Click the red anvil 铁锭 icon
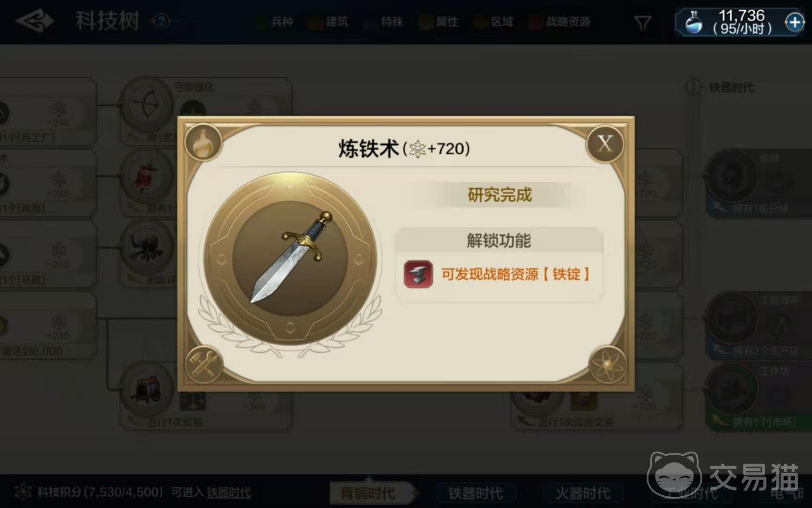This screenshot has width=812, height=508. tap(418, 274)
